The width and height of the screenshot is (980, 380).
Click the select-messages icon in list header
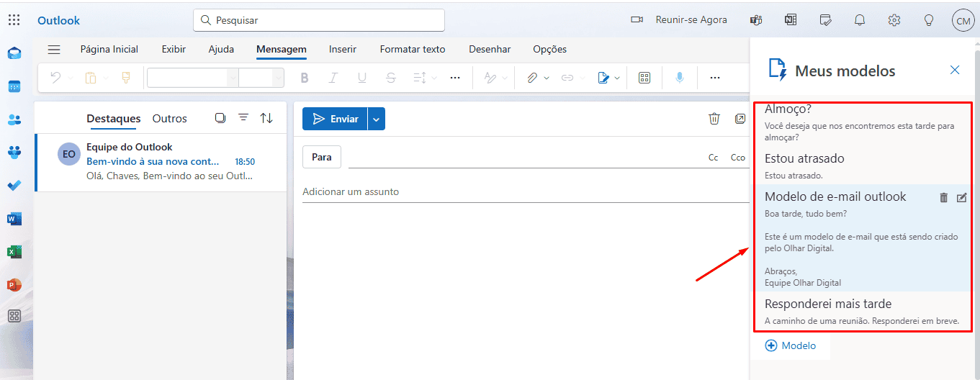220,118
